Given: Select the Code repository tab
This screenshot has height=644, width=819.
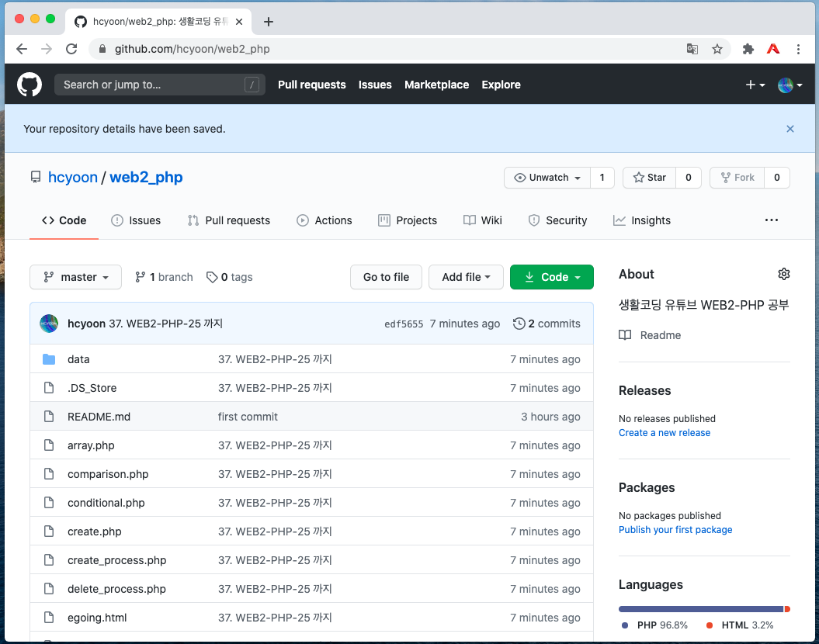Looking at the screenshot, I should point(64,220).
